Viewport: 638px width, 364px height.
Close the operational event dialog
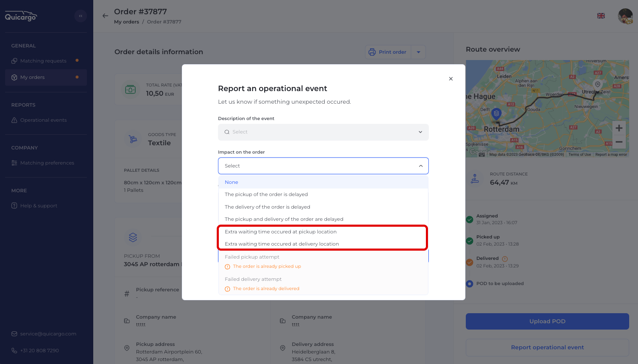451,79
